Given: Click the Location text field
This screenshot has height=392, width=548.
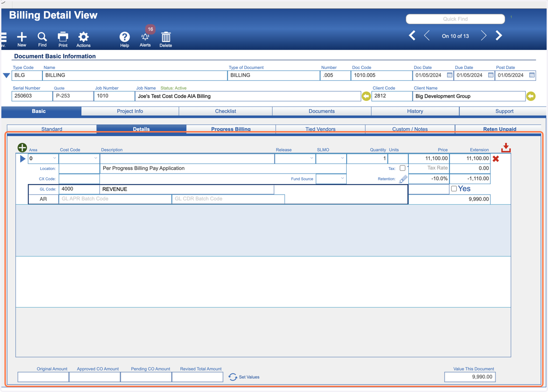Looking at the screenshot, I should click(x=79, y=169).
